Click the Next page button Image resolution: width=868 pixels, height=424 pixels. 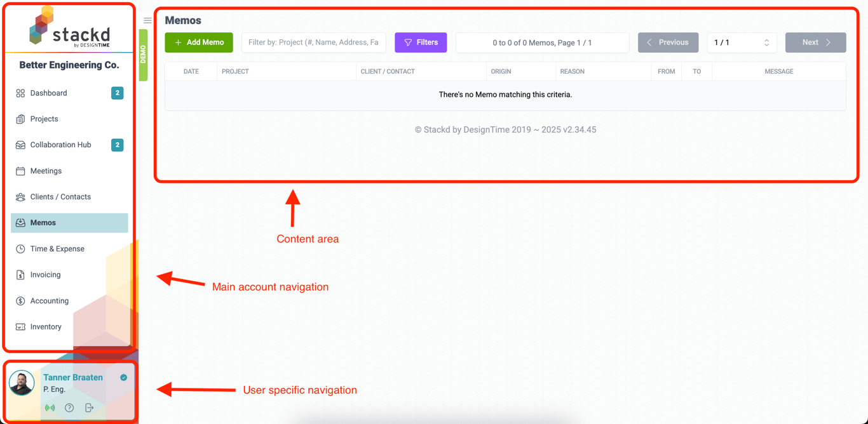pos(815,43)
